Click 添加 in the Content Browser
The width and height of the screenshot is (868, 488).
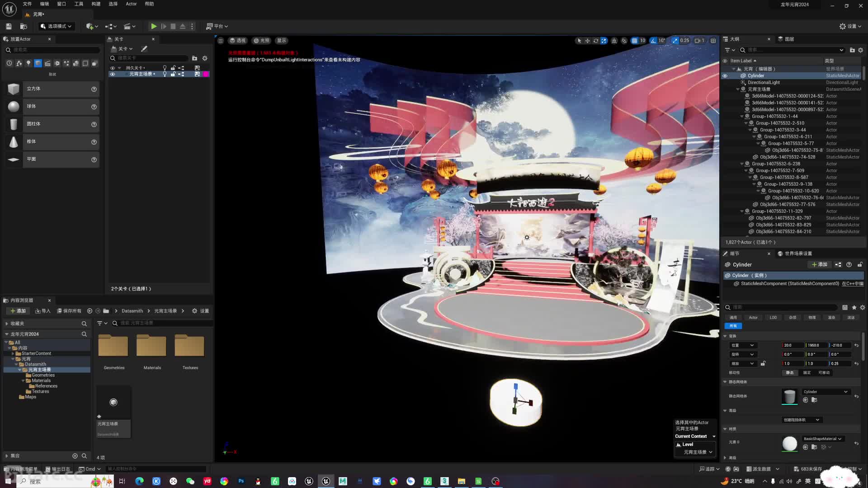coord(19,311)
